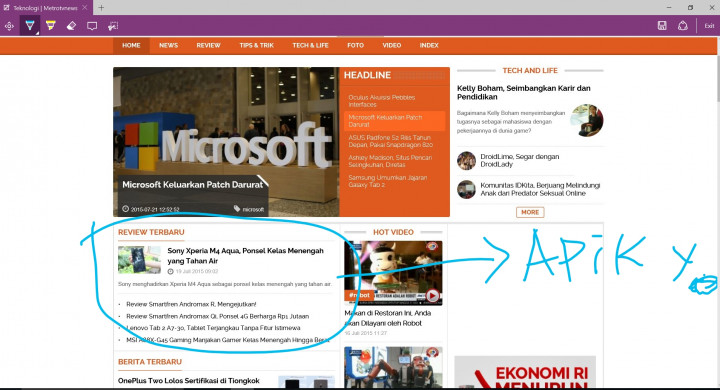Share the Web Note

click(x=683, y=26)
